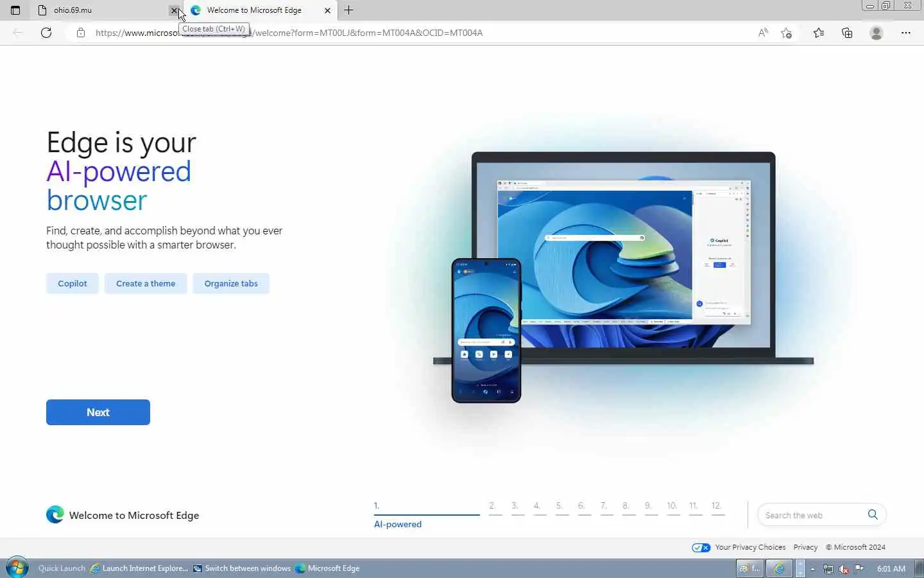
Task: Open the Favorites list icon
Action: 819,33
